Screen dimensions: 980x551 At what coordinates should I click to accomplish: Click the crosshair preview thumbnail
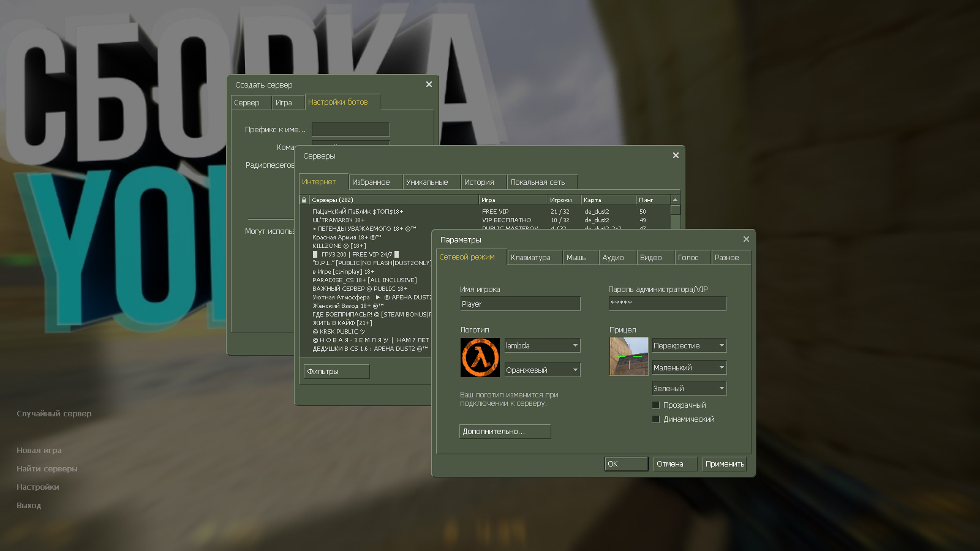[628, 356]
